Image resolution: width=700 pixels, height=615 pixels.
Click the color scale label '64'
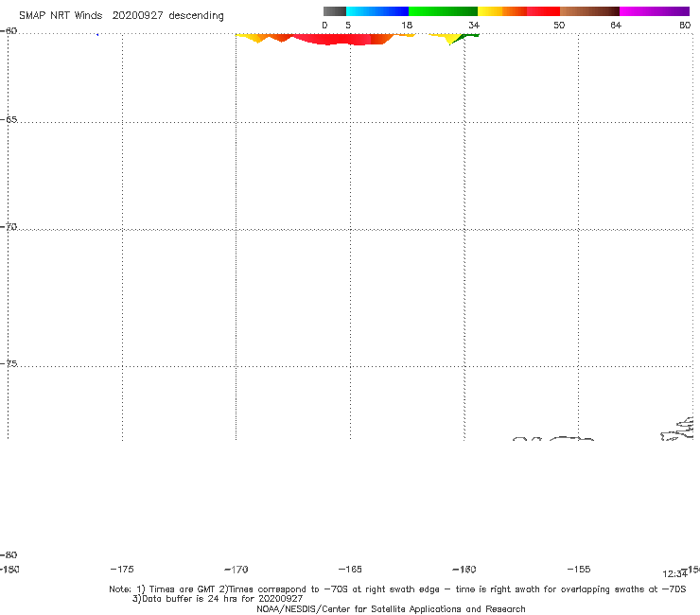coord(616,26)
